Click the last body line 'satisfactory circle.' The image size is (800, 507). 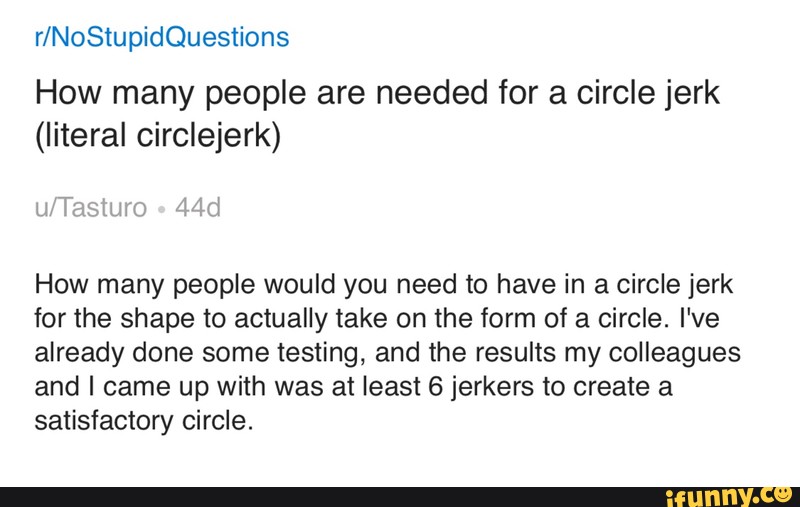click(140, 421)
